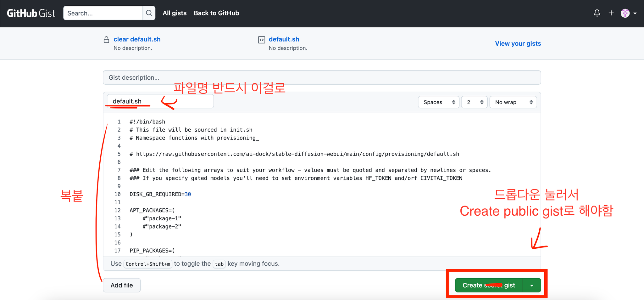Image resolution: width=644 pixels, height=300 pixels.
Task: Click the lock icon beside clear default.sh
Action: tap(107, 40)
